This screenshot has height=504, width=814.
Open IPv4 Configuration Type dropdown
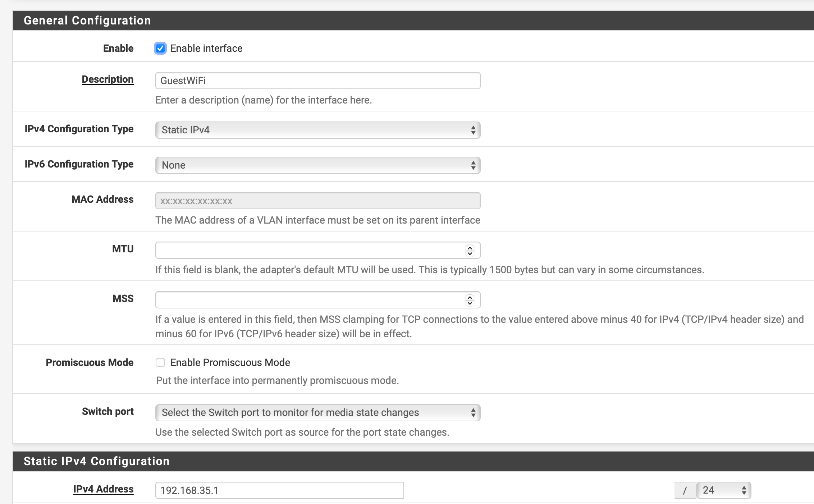coord(317,130)
